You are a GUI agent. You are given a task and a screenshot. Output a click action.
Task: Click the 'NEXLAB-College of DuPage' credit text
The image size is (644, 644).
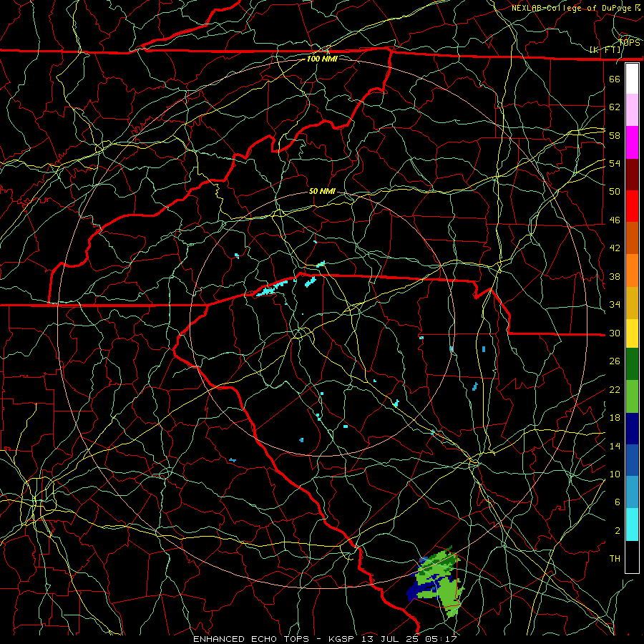[571, 8]
